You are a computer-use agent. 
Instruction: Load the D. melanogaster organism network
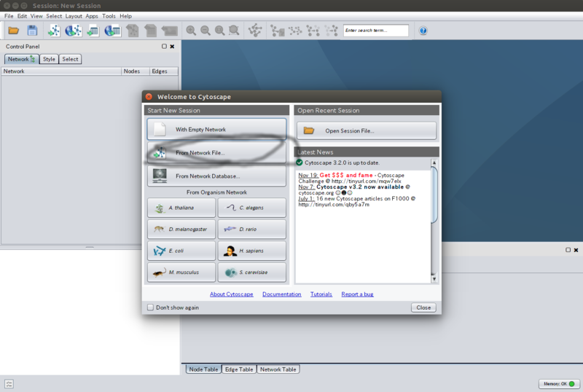(181, 229)
